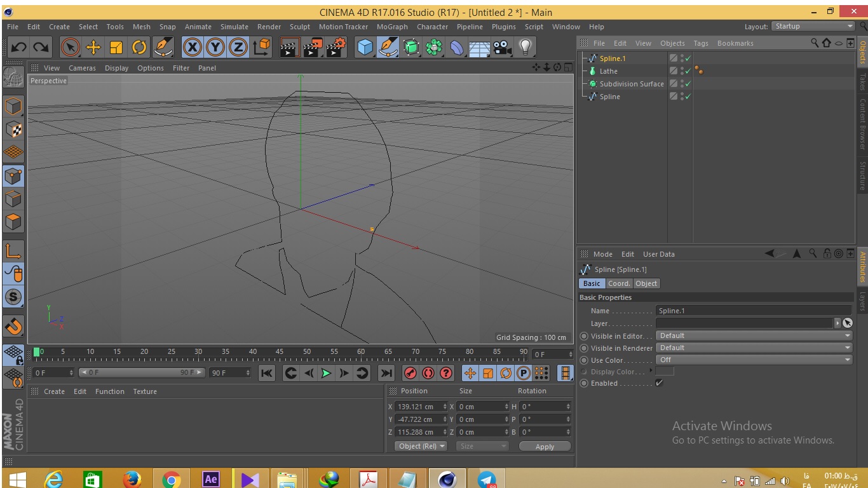Toggle Parameter (P) keyframe recording
Screen dimensions: 868x488
click(524, 373)
